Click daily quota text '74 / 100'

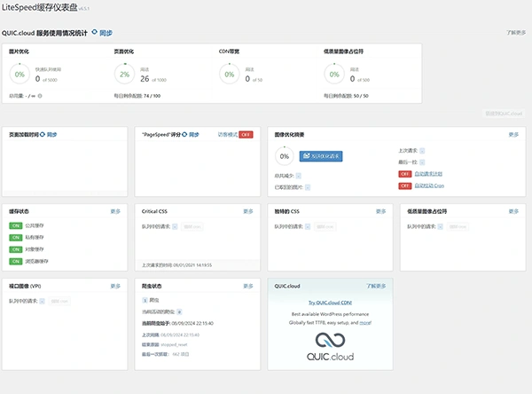[x=152, y=96]
